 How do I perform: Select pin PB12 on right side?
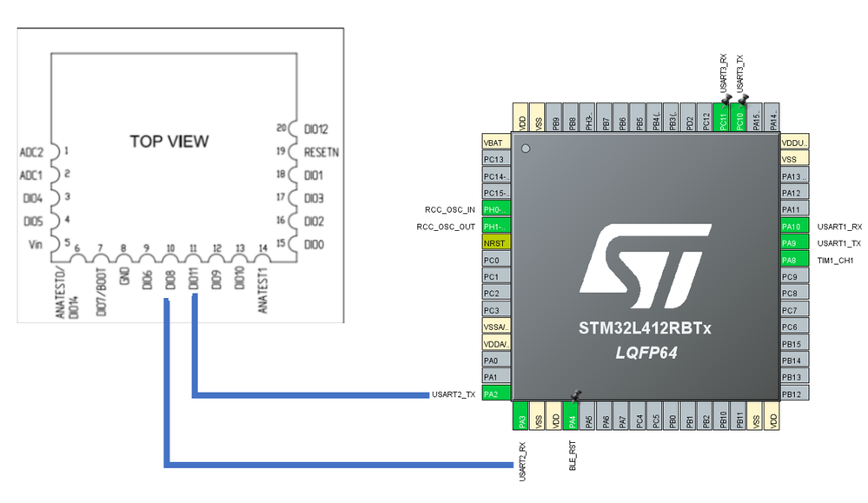point(795,394)
